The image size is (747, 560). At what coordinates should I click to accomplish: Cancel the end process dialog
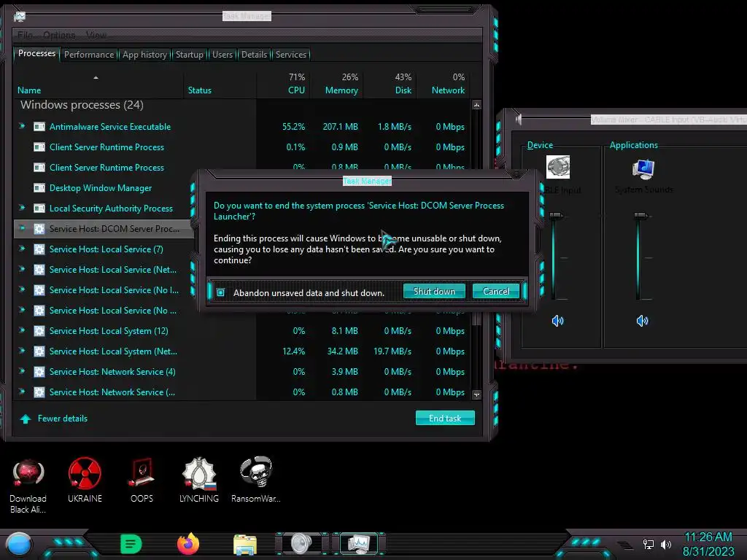click(496, 292)
